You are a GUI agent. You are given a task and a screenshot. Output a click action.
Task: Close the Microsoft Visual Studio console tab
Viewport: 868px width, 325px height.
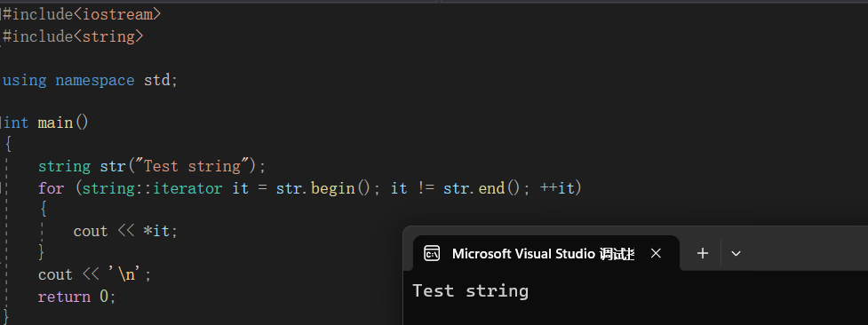656,254
